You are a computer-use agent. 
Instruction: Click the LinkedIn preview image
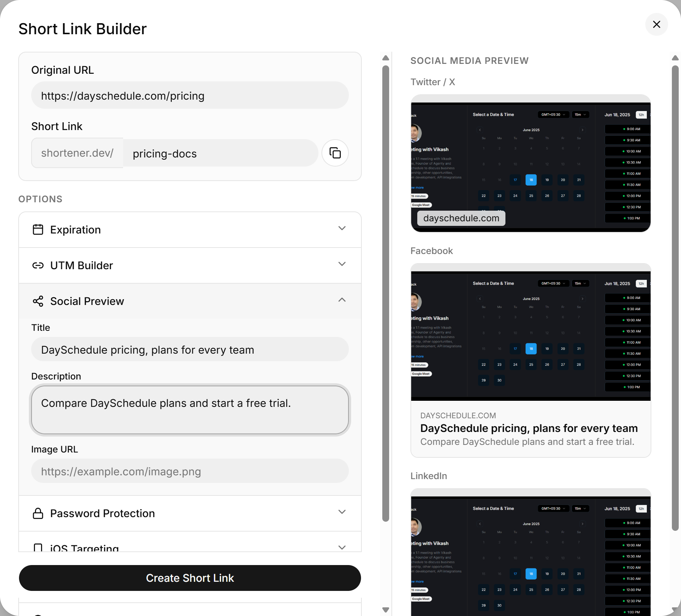coord(531,552)
